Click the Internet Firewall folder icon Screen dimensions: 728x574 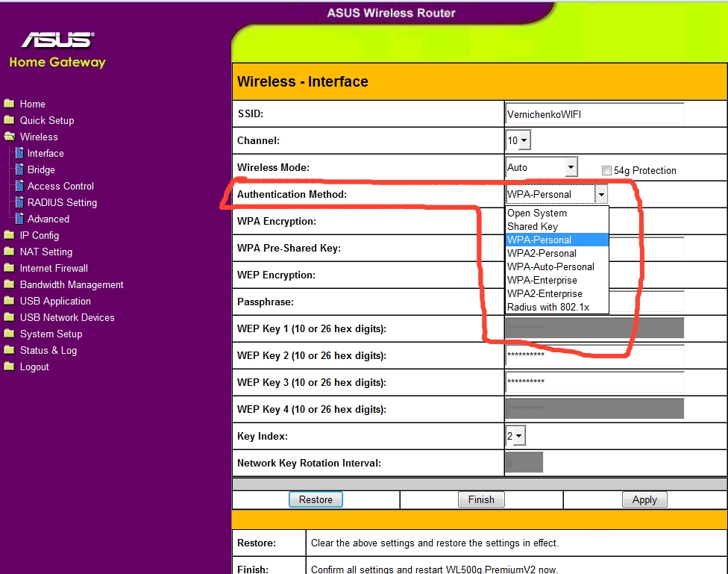pos(9,268)
